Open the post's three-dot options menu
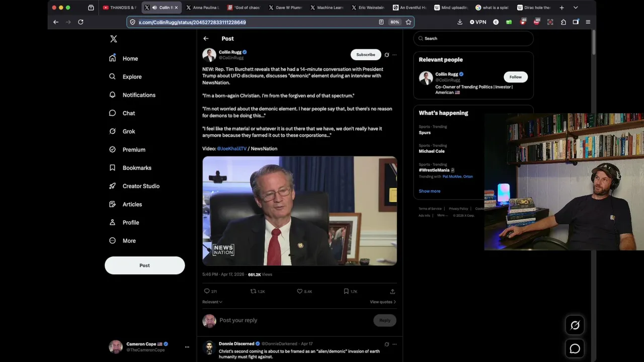 click(x=394, y=55)
